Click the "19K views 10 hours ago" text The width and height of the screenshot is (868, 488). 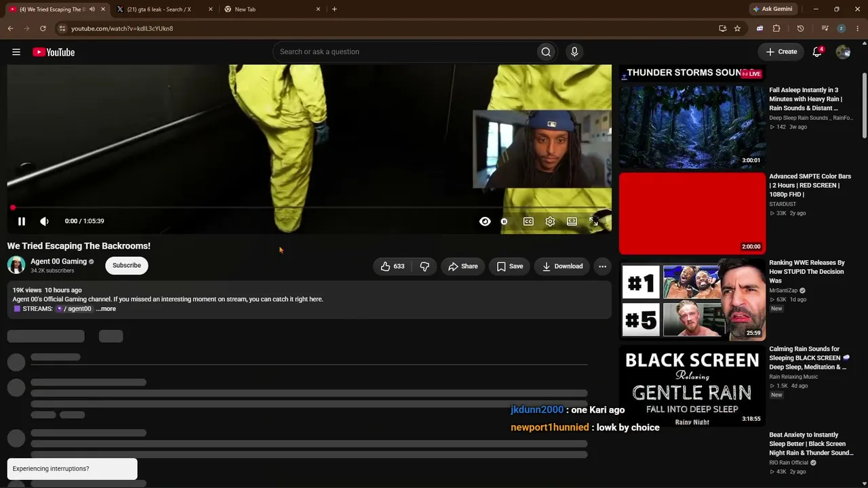click(x=47, y=290)
